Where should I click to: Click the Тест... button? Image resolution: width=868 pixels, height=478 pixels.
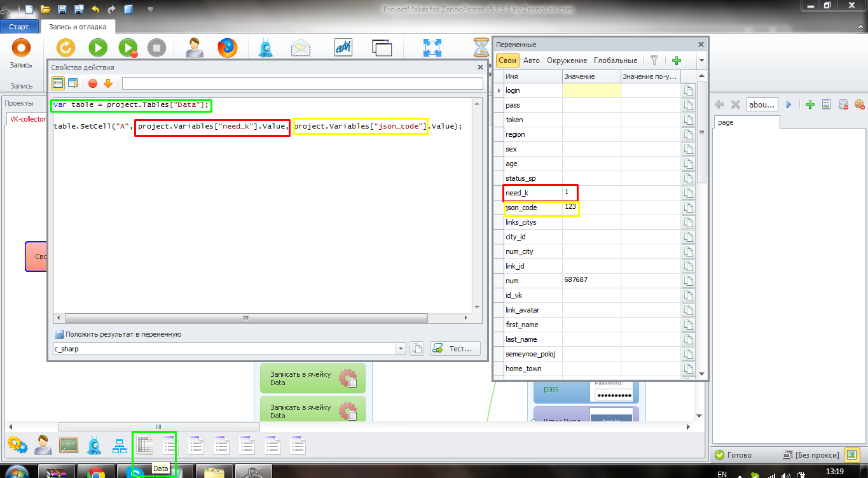click(455, 348)
